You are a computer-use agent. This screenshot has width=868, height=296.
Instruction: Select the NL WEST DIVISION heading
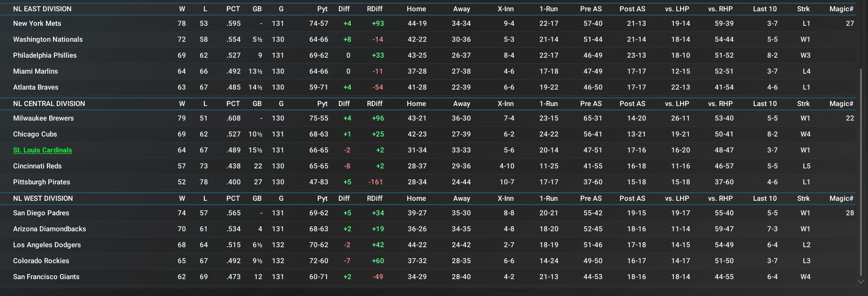pos(43,198)
